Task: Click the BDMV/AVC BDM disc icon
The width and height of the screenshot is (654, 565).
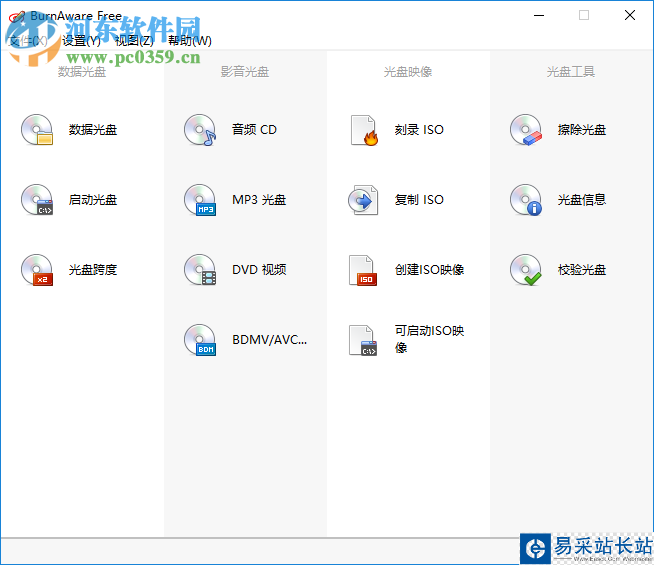Action: click(200, 340)
